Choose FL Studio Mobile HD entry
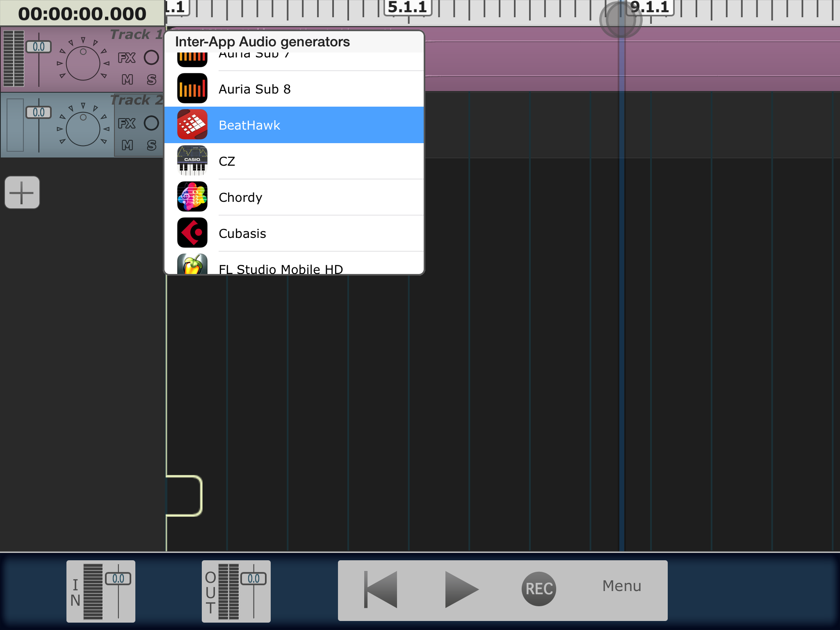 point(294,263)
